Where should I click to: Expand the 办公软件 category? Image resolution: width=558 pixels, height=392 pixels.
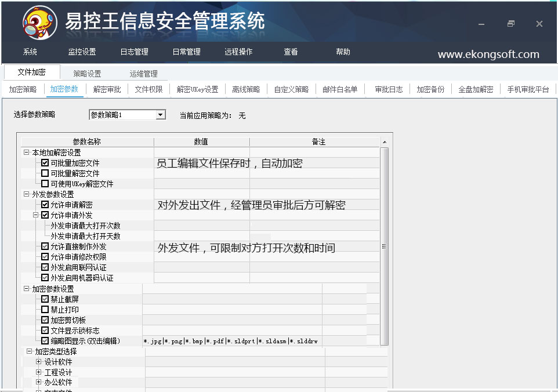click(x=39, y=382)
